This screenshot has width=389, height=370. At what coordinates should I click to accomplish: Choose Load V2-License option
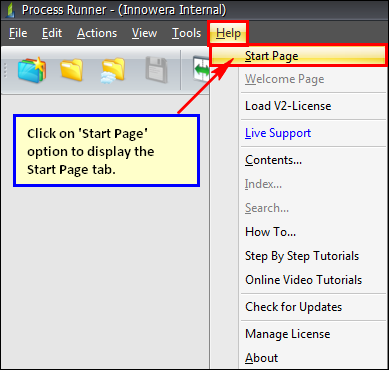(288, 106)
